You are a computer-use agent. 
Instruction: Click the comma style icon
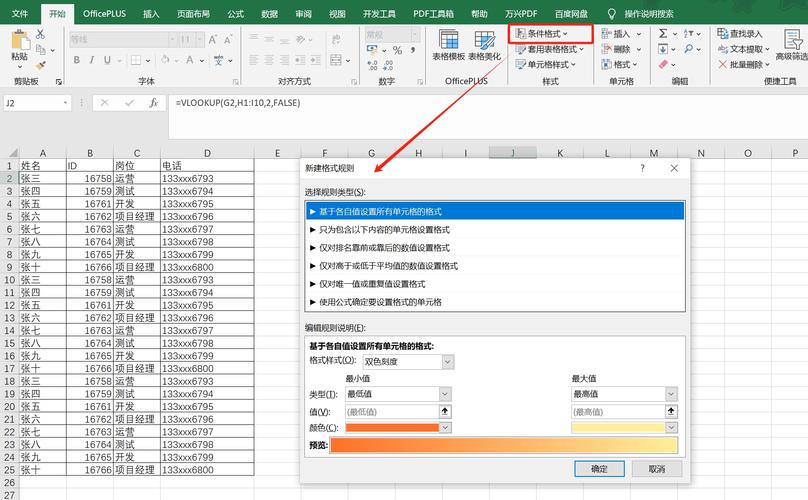point(413,50)
